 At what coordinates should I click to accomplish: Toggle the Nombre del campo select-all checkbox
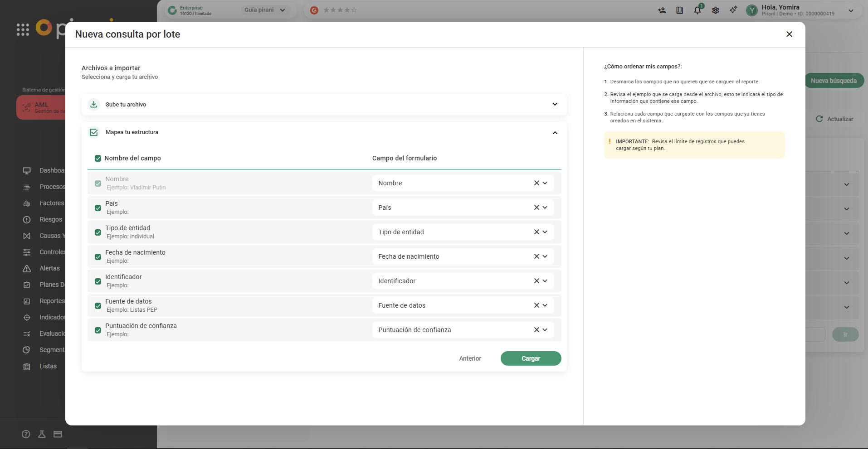tap(98, 158)
